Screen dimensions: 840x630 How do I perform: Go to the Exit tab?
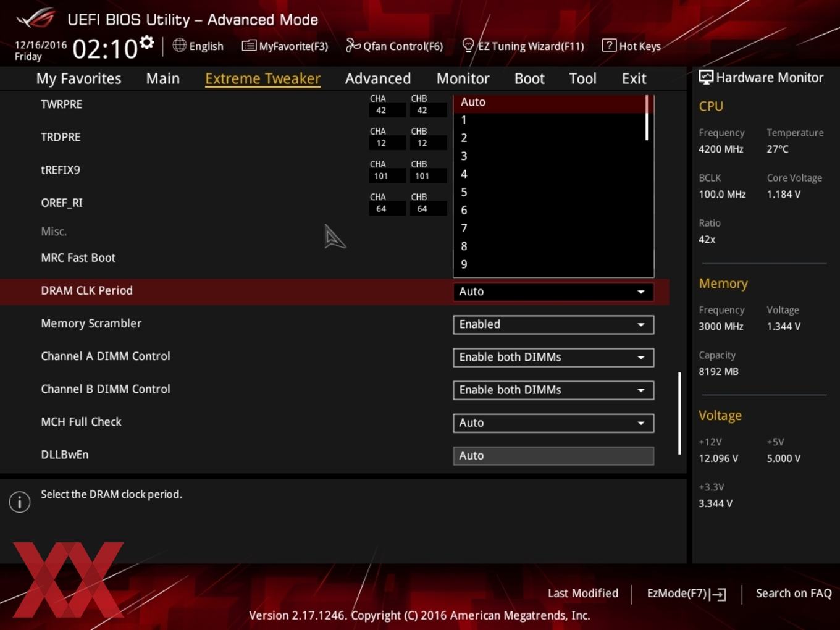click(634, 78)
